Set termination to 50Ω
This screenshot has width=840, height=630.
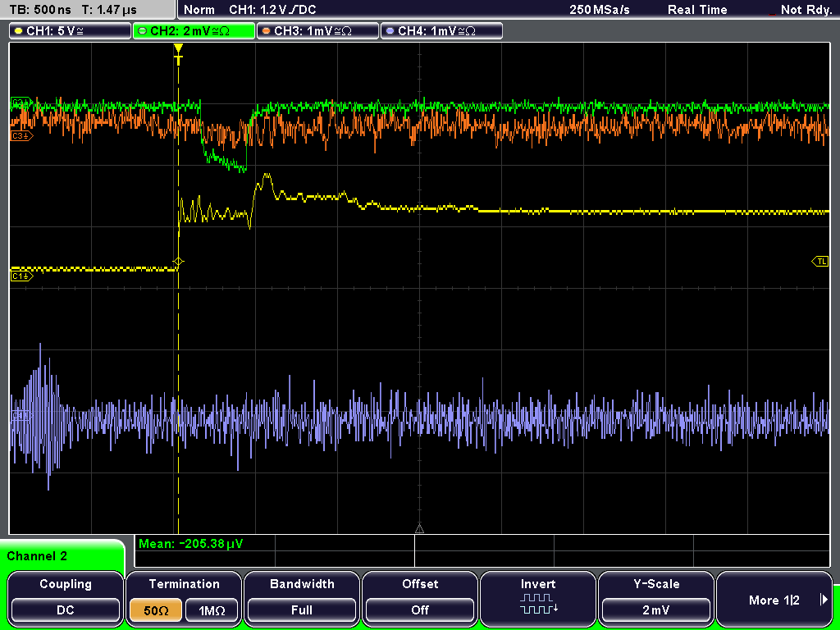156,610
